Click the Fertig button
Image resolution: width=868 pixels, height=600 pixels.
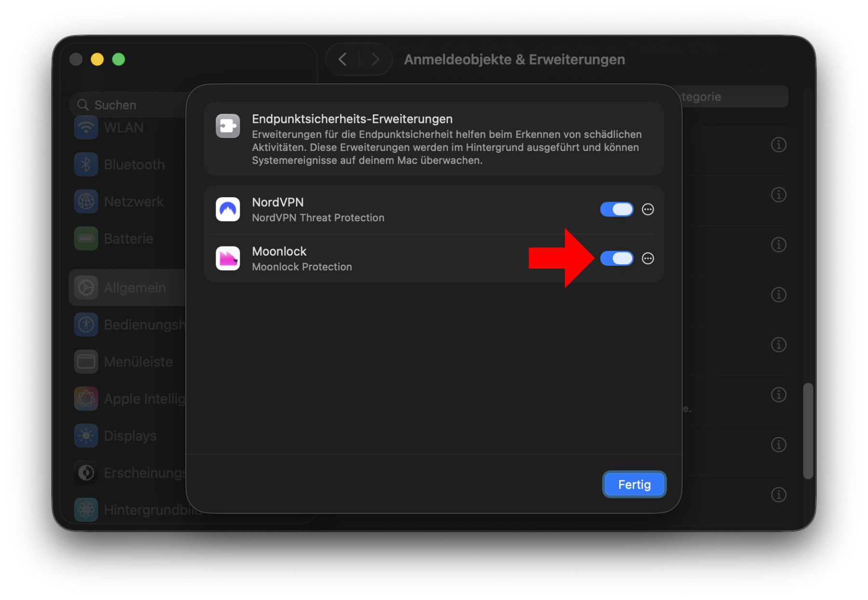[634, 484]
